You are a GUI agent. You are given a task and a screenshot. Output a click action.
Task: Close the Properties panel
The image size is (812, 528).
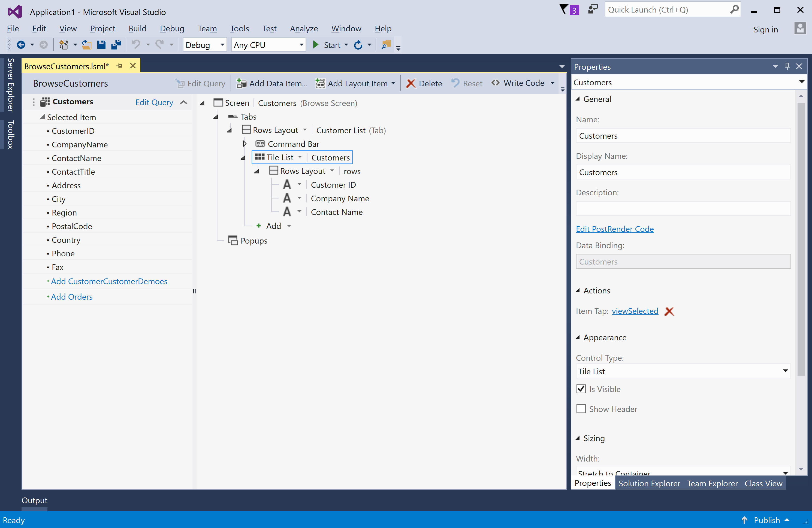tap(799, 66)
